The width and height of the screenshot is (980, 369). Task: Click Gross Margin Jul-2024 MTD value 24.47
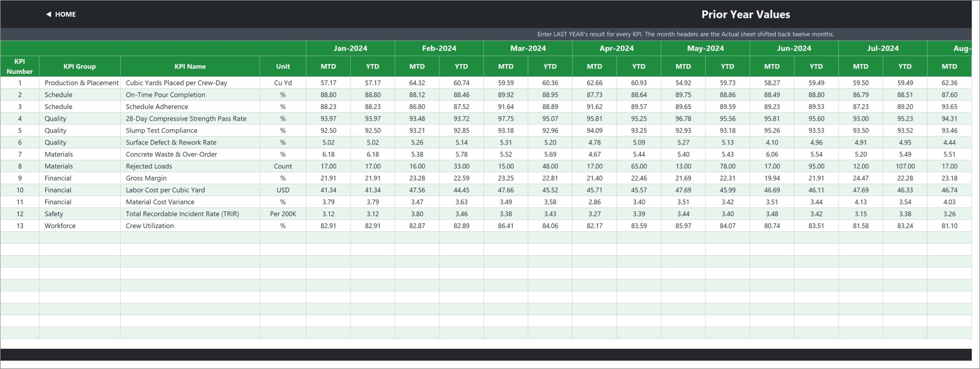point(861,178)
